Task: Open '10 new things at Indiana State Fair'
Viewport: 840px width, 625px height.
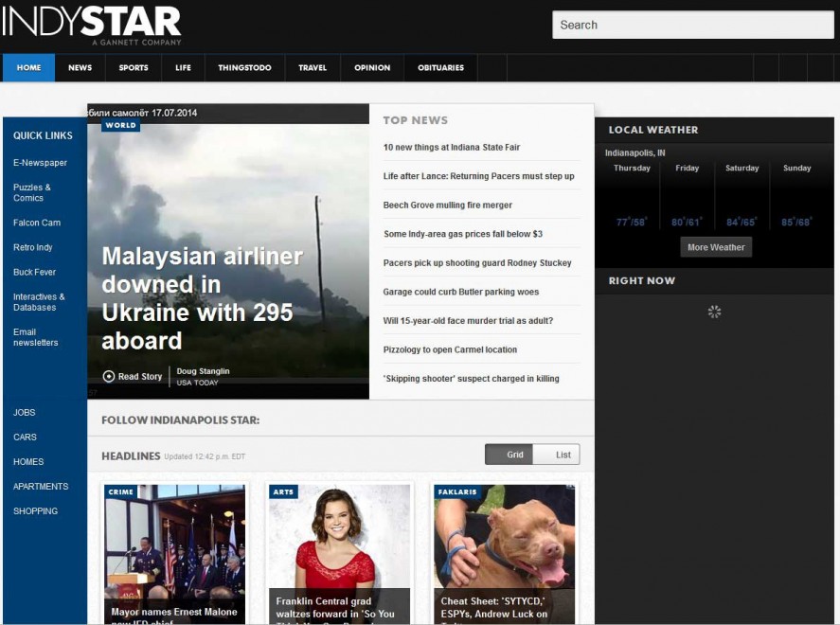Action: (452, 148)
